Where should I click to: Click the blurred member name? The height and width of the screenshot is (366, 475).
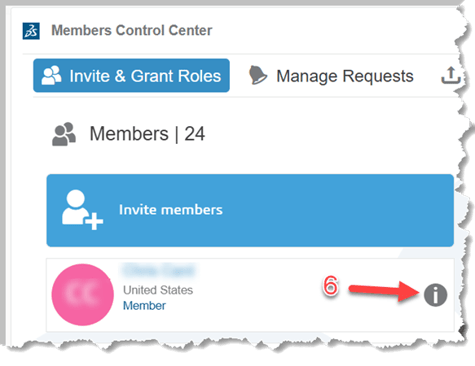[x=158, y=270]
